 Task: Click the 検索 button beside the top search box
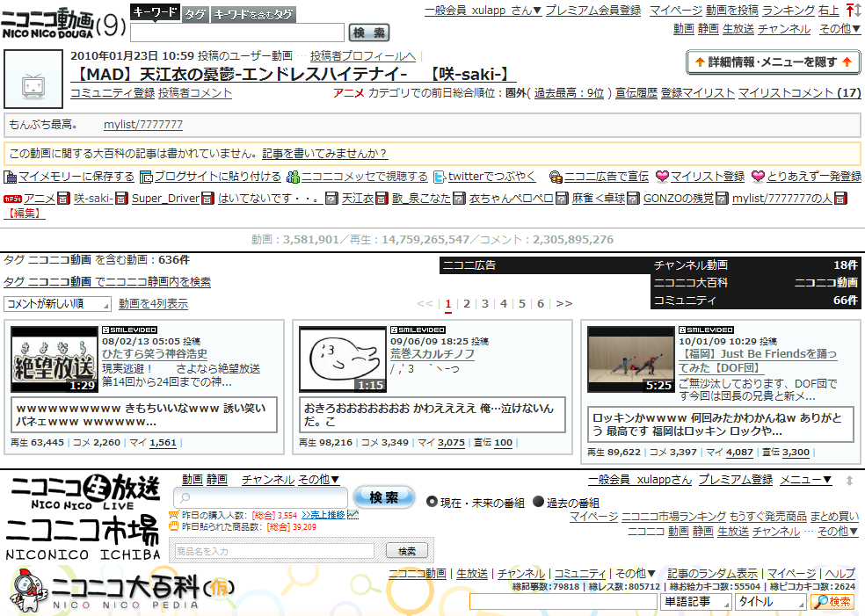click(369, 33)
